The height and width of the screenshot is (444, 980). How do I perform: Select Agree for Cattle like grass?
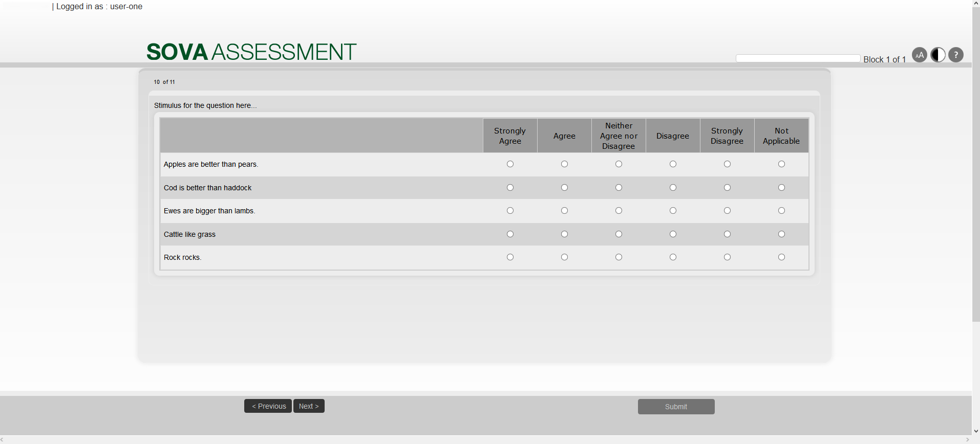click(564, 234)
